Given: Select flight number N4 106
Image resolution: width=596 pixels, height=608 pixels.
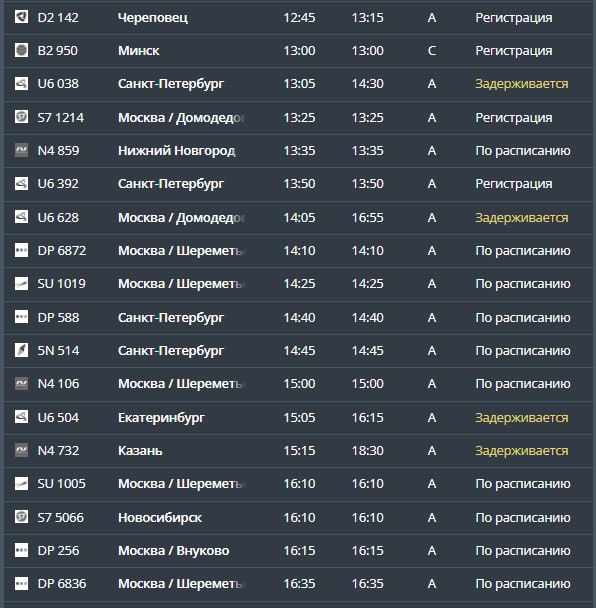Looking at the screenshot, I should (58, 383).
